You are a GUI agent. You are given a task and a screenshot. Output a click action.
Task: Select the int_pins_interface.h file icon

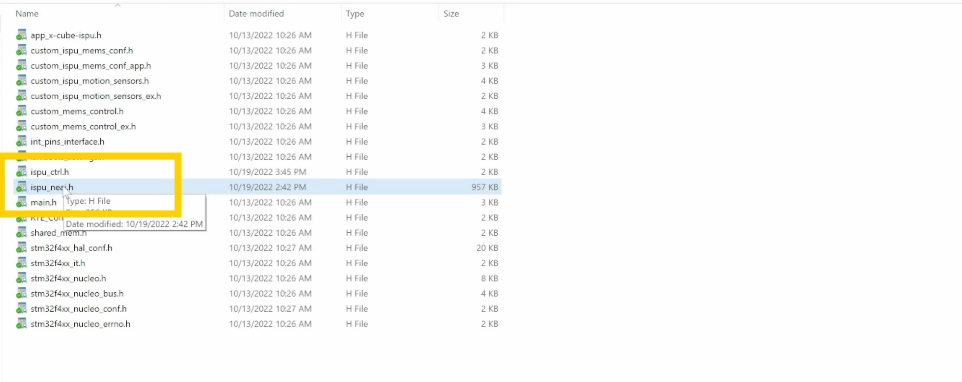(21, 142)
